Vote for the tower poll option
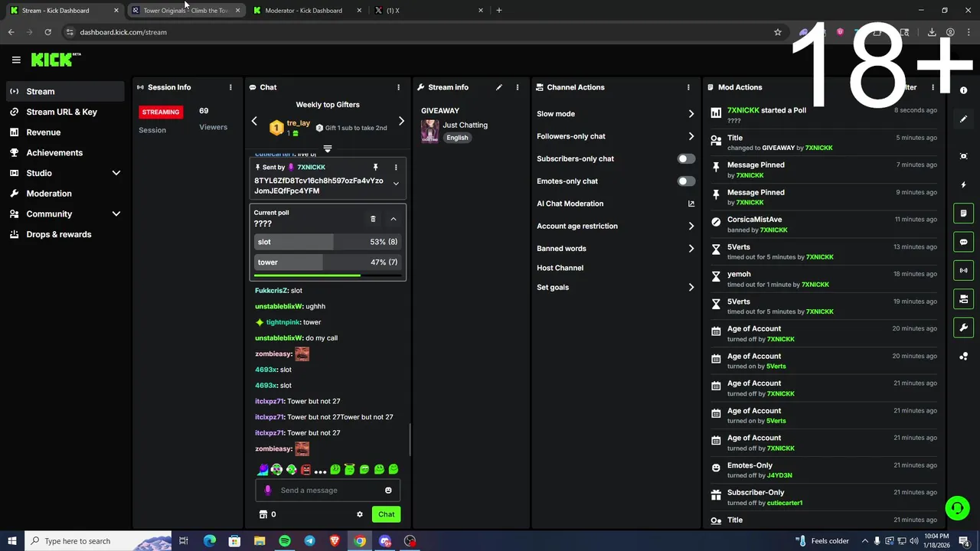Screen dimensions: 980x551 [328, 262]
